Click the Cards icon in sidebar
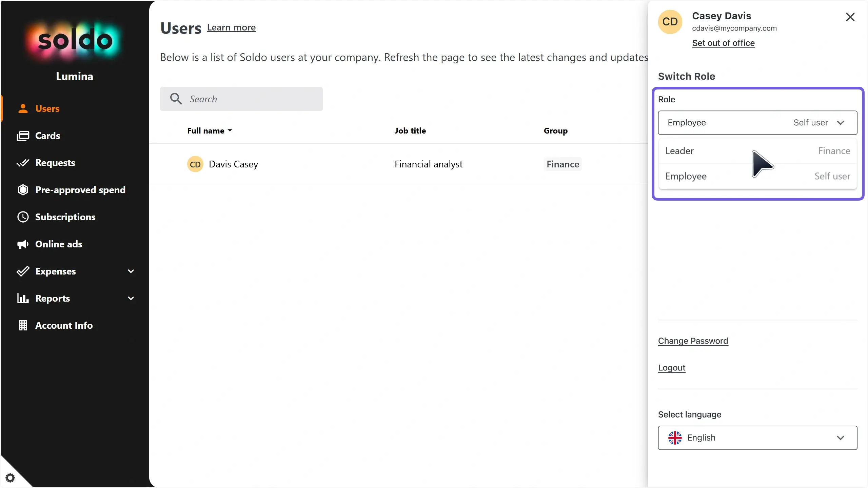The width and height of the screenshot is (868, 488). click(23, 136)
